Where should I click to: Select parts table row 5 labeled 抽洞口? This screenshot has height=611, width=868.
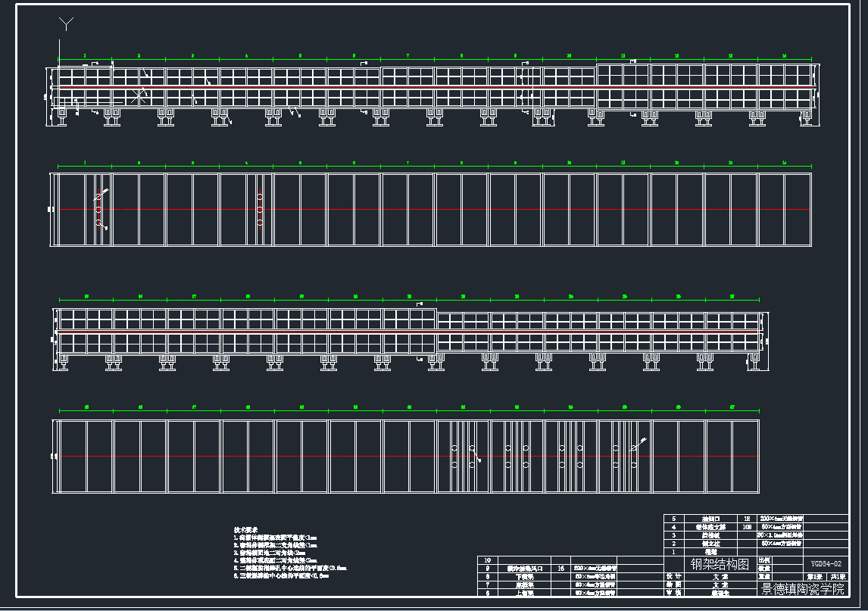pos(712,518)
